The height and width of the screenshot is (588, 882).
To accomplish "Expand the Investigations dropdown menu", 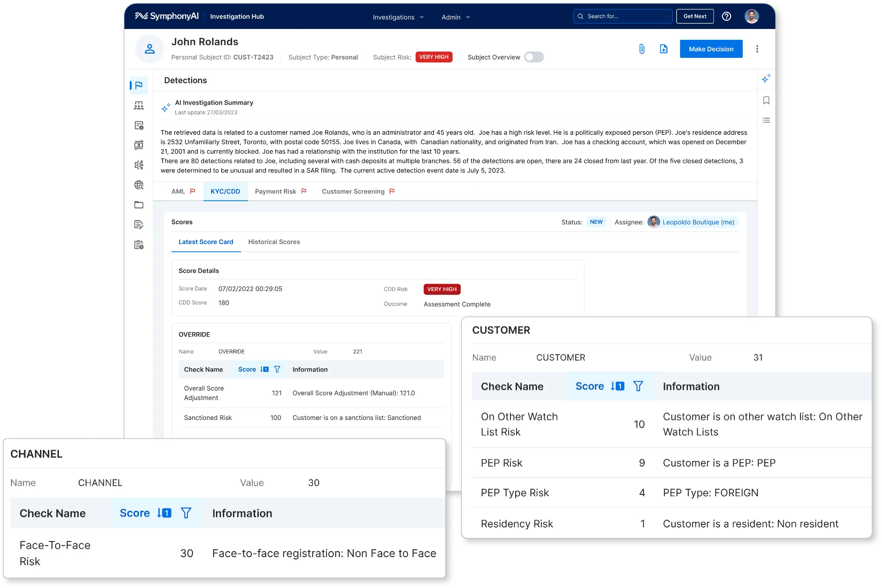I will pyautogui.click(x=398, y=17).
